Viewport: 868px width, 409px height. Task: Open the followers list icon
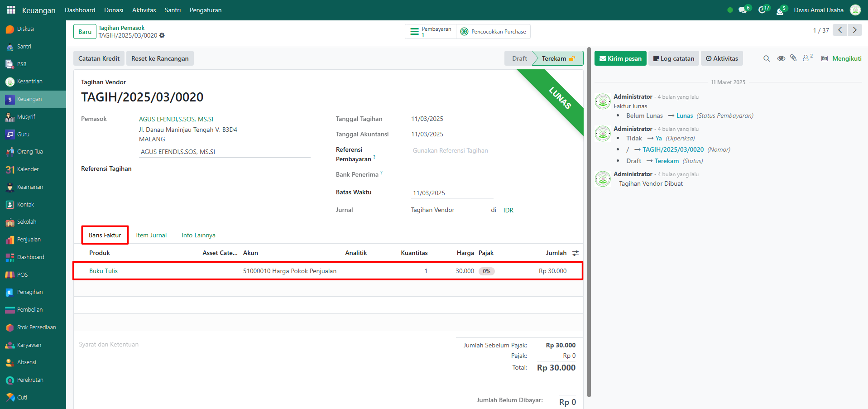coord(807,58)
